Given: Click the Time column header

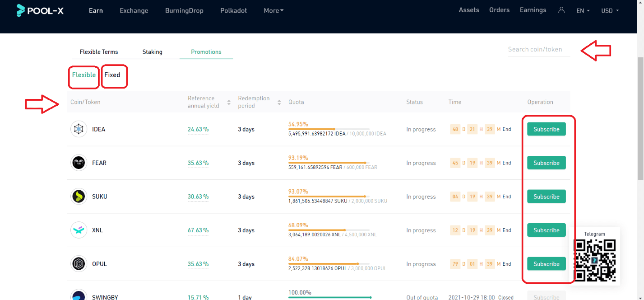Looking at the screenshot, I should [x=455, y=102].
